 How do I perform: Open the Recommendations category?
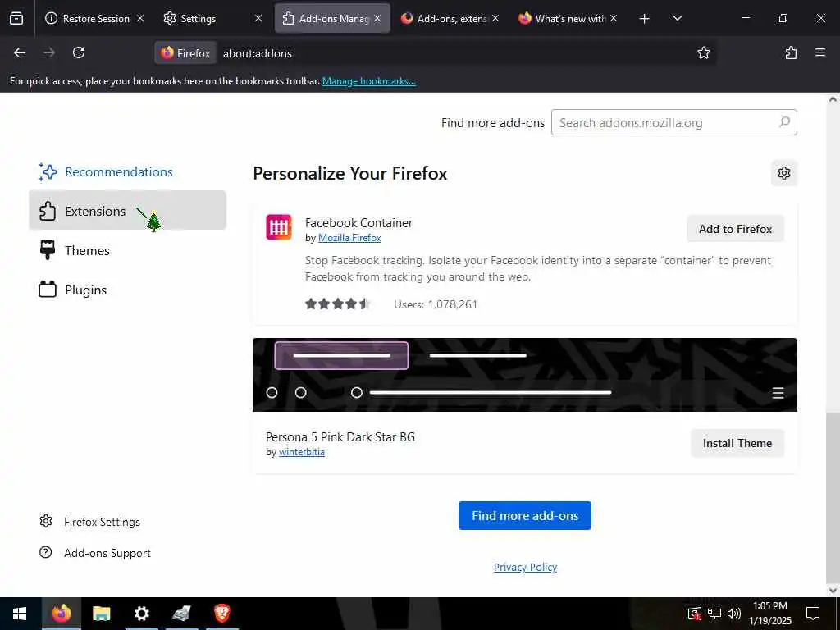pyautogui.click(x=127, y=172)
